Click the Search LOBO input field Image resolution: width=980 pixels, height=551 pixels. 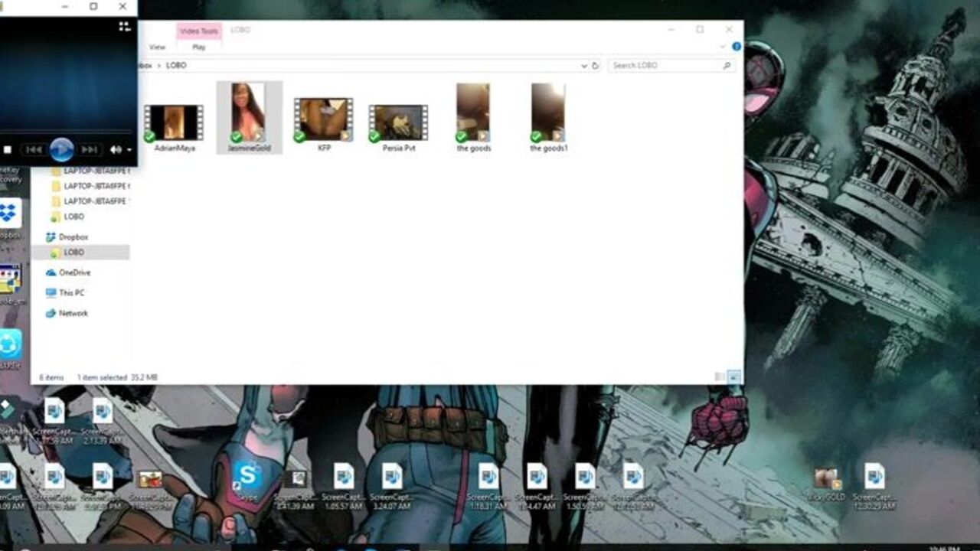666,66
